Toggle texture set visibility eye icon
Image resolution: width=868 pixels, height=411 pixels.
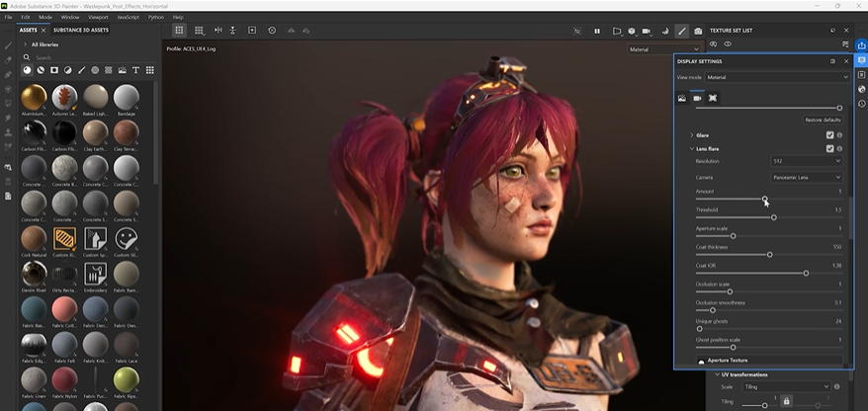[x=728, y=44]
